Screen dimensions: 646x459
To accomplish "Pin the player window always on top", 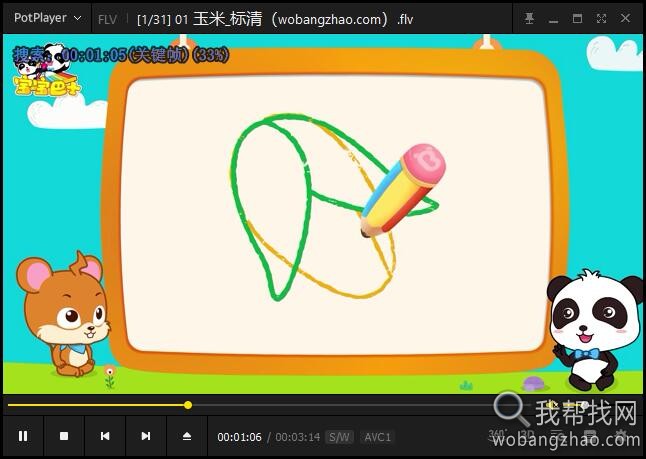I will click(x=529, y=19).
